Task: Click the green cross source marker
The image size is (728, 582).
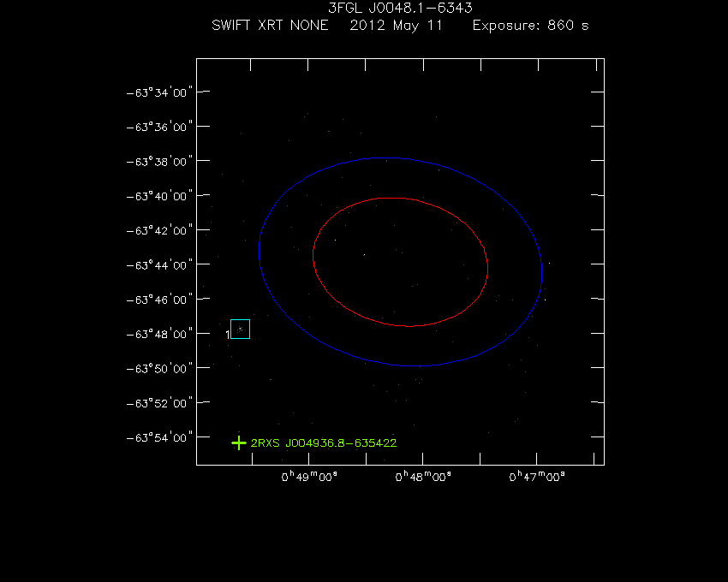Action: (x=239, y=443)
